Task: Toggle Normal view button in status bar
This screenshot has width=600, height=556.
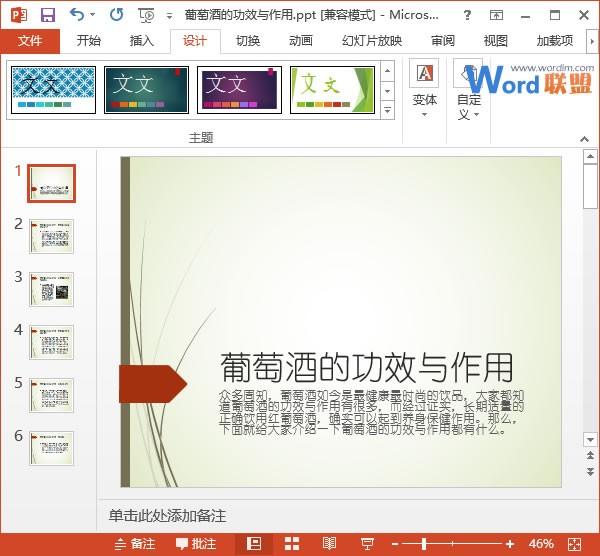Action: coord(254,544)
